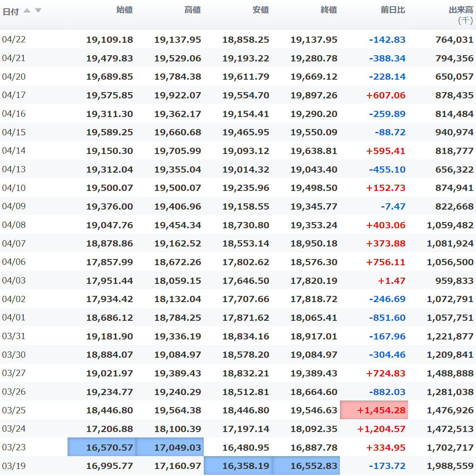476x476 pixels.
Task: Select closing value 18,917.01
Action: click(314, 337)
